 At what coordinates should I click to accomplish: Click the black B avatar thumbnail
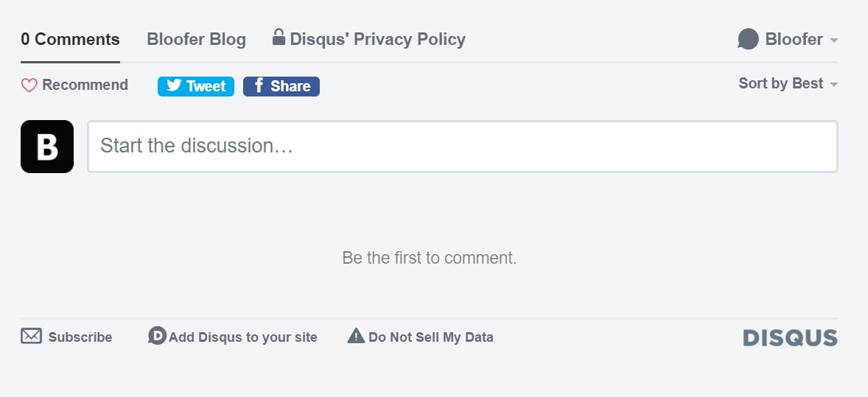(x=47, y=147)
